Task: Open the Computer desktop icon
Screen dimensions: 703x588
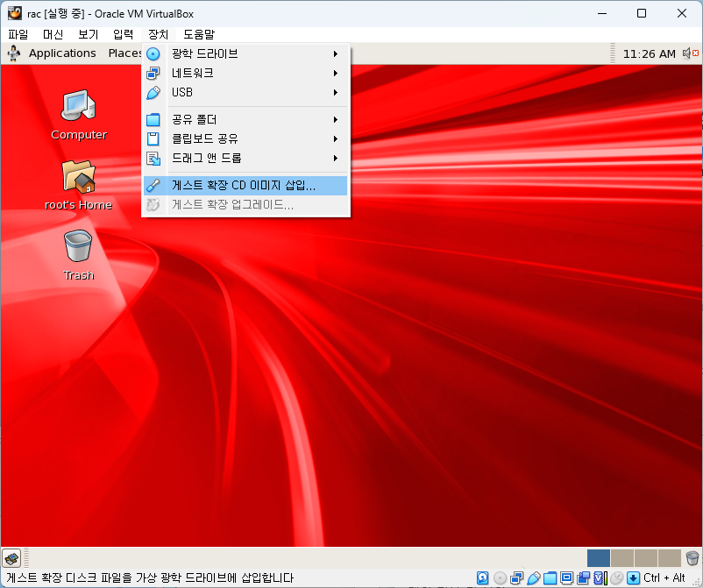Action: coord(79,115)
